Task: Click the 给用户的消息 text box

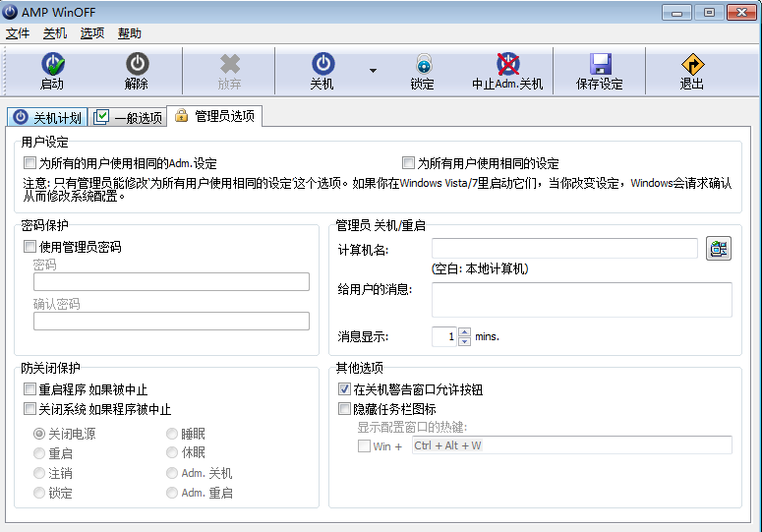Action: click(582, 299)
